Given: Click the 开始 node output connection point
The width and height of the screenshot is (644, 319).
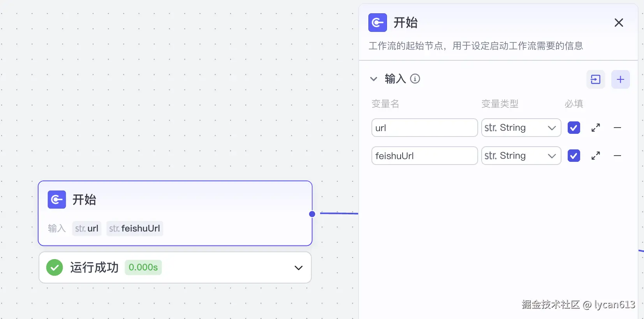Looking at the screenshot, I should point(312,214).
